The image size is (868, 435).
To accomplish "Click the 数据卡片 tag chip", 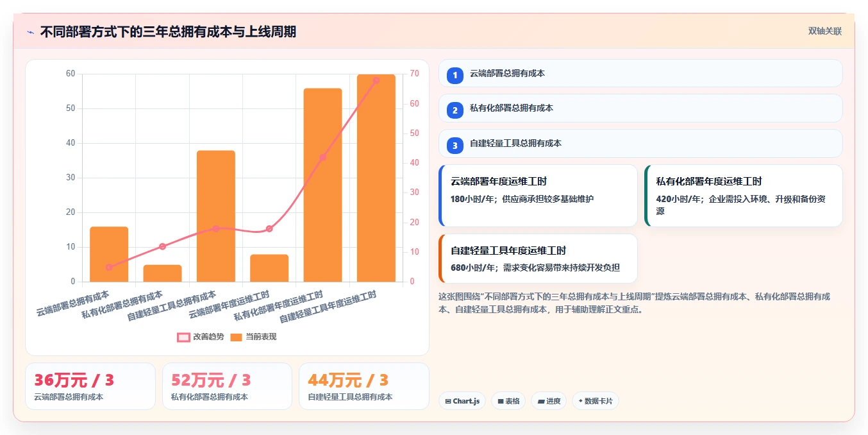I will (x=596, y=401).
